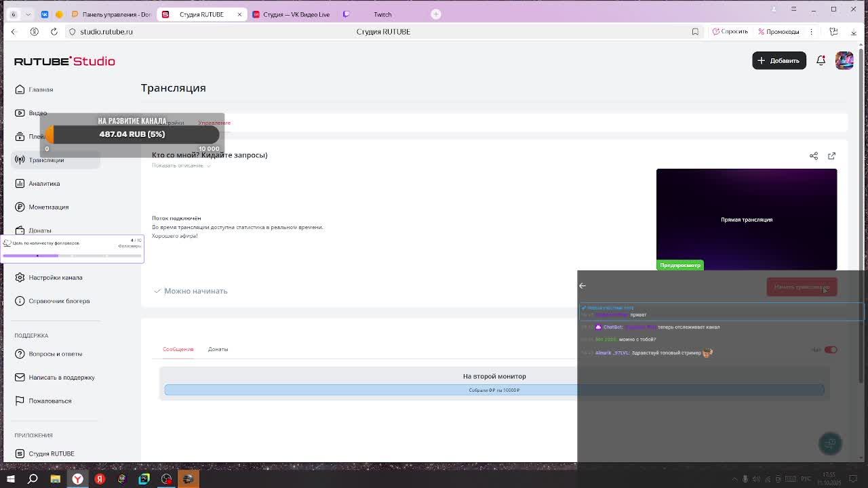This screenshot has width=868, height=488.
Task: Click the followers goal progress bar
Action: [72, 256]
